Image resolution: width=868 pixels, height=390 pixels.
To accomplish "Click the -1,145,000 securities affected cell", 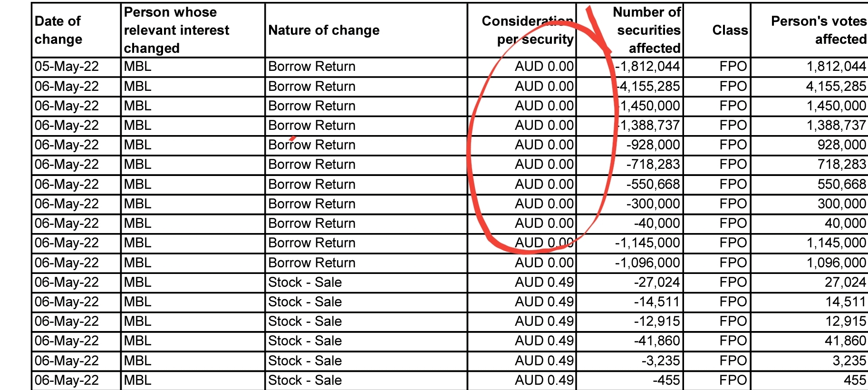I will click(647, 243).
